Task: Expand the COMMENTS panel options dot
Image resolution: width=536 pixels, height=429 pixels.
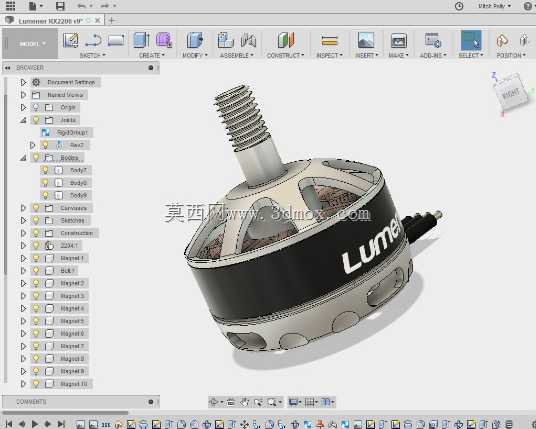Action: coord(151,402)
